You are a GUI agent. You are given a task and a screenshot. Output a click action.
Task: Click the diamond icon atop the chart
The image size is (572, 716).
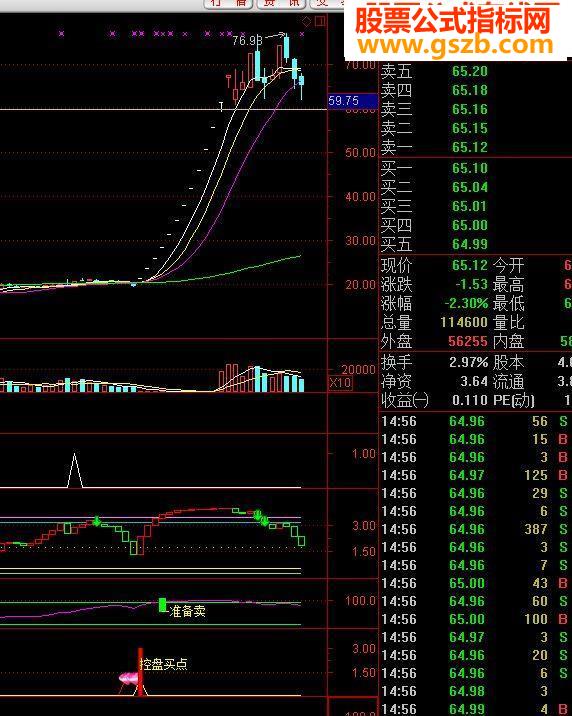306,21
